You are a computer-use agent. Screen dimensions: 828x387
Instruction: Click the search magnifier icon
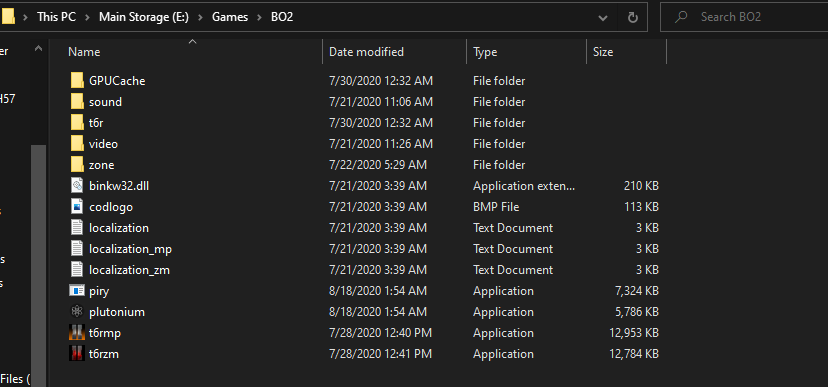pos(682,17)
